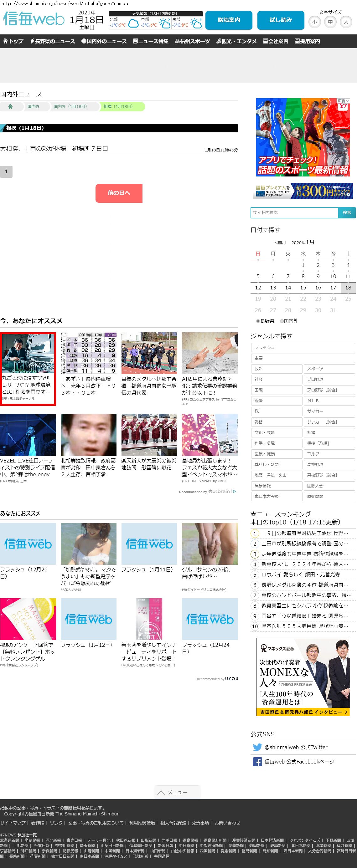Open 採用案内 menu item
The width and height of the screenshot is (357, 868).
[x=307, y=41]
